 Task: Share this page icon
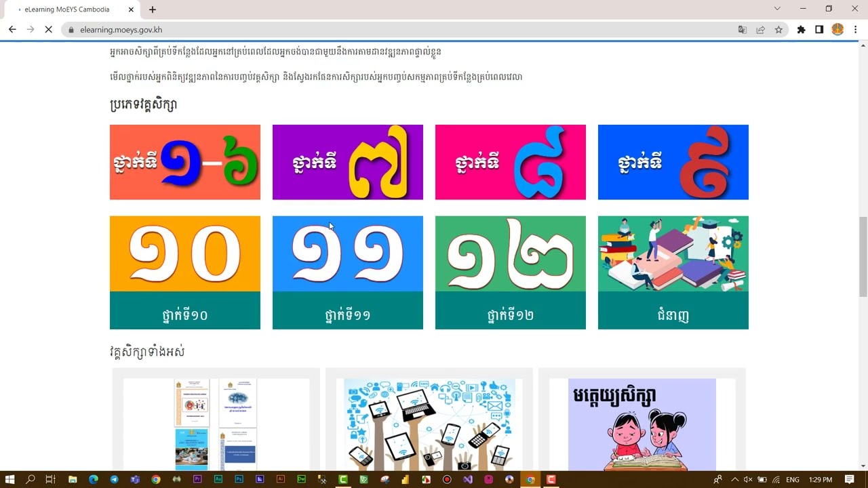[761, 30]
